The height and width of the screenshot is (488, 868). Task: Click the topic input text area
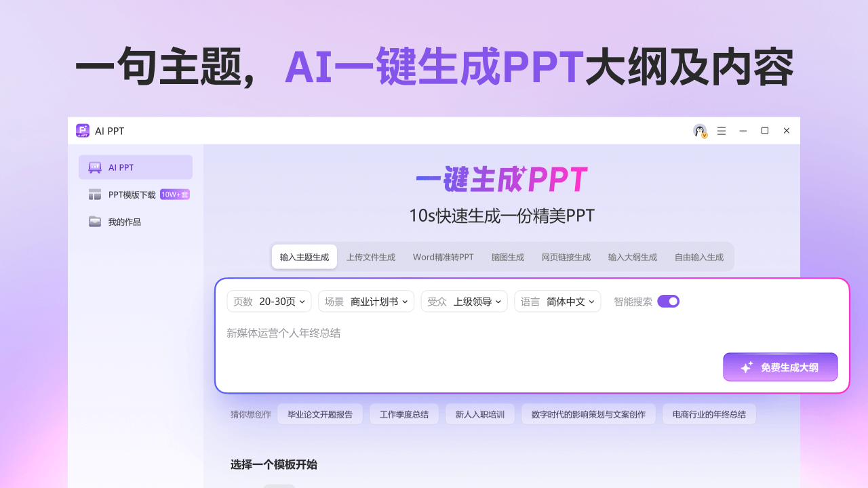tap(475, 333)
